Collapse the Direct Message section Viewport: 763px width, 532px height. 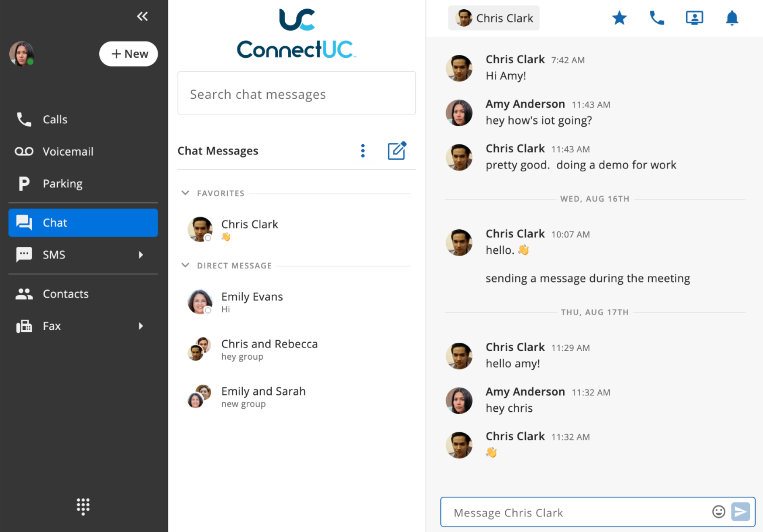pyautogui.click(x=185, y=265)
